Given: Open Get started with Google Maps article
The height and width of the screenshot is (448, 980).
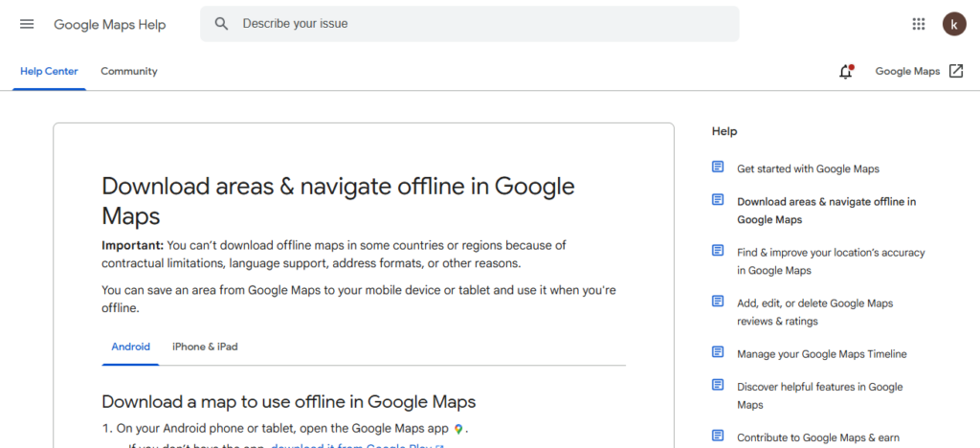Looking at the screenshot, I should tap(808, 168).
